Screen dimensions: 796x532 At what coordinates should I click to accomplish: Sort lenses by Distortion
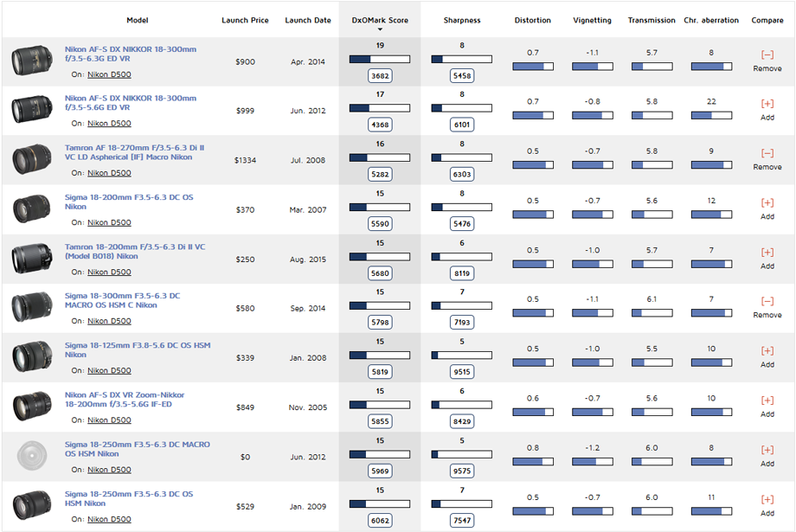pos(532,20)
